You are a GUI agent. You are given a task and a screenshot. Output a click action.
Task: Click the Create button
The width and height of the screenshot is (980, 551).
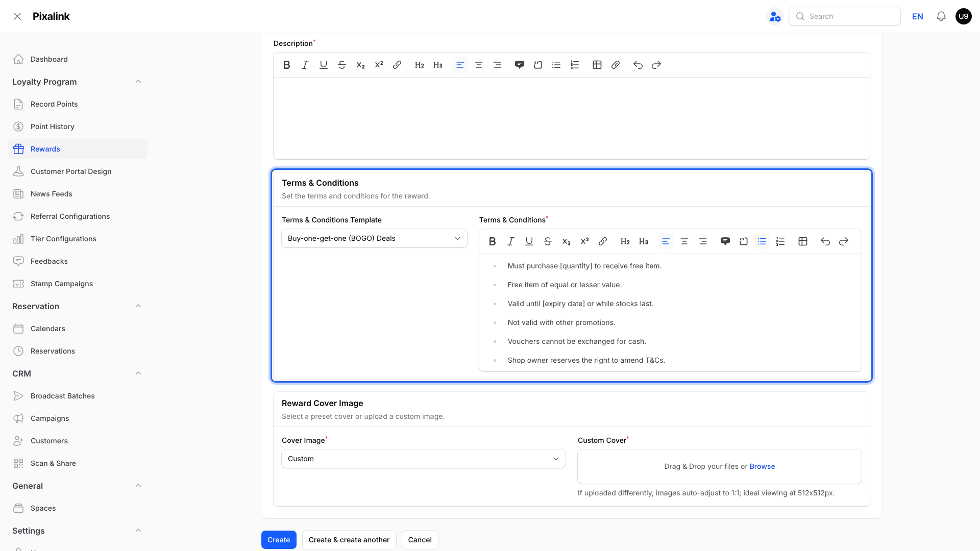pyautogui.click(x=279, y=540)
